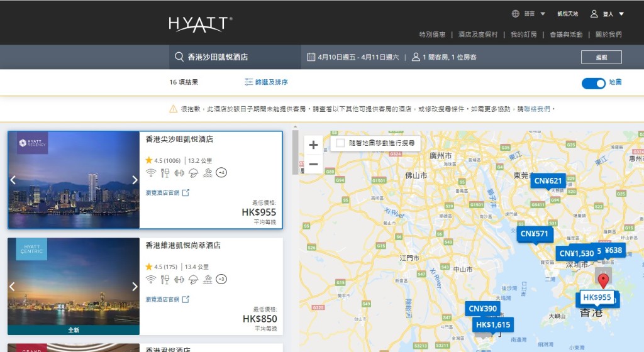Open 瀏覽酒店官網 link for 香港尖沙咀凱悅酒店

pos(167,192)
